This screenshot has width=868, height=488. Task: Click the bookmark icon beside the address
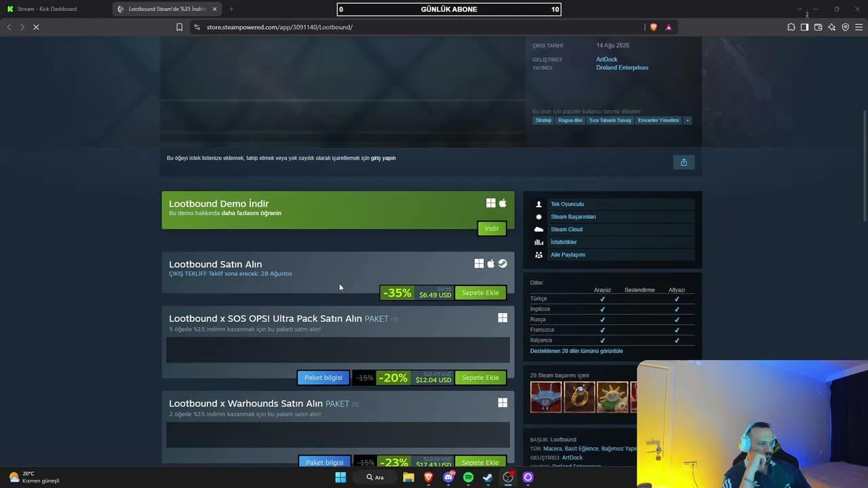pos(179,27)
